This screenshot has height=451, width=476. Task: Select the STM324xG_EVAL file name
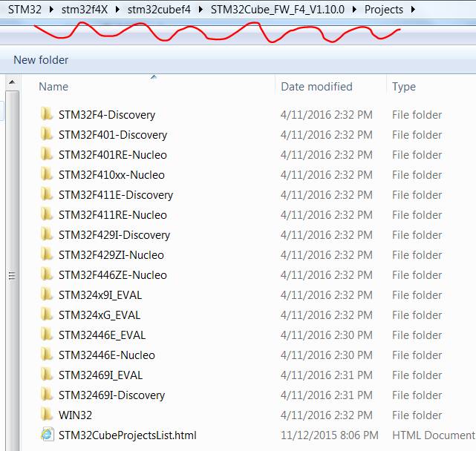[100, 315]
